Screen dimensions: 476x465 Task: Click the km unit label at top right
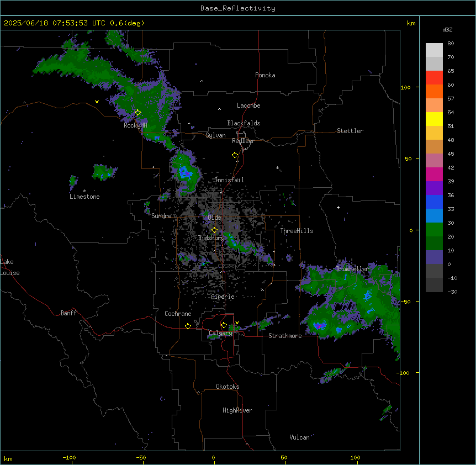click(x=411, y=23)
